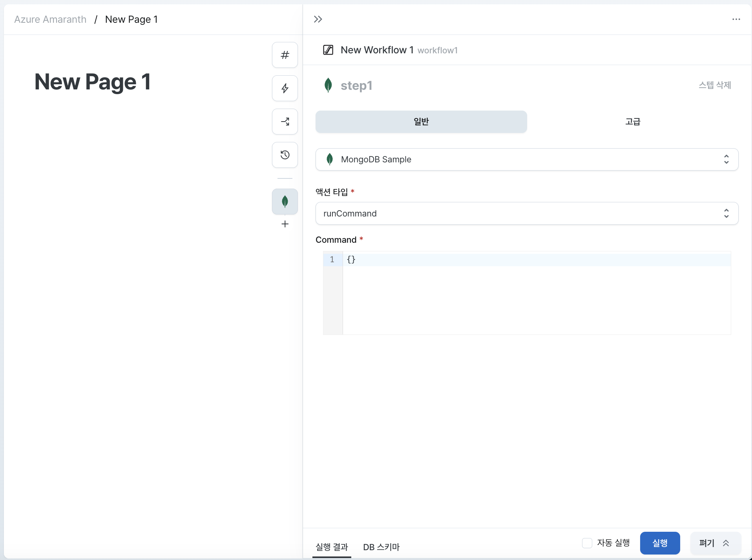Expand results with the 펴기 button

point(715,543)
